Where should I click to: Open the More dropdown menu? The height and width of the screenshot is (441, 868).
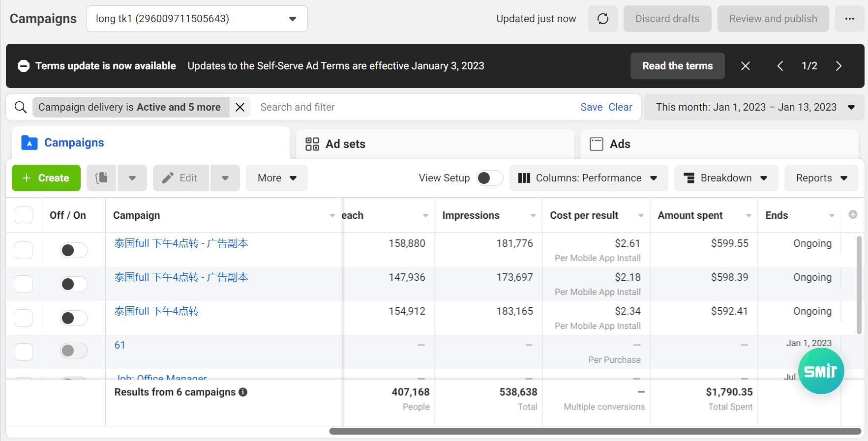coord(277,178)
